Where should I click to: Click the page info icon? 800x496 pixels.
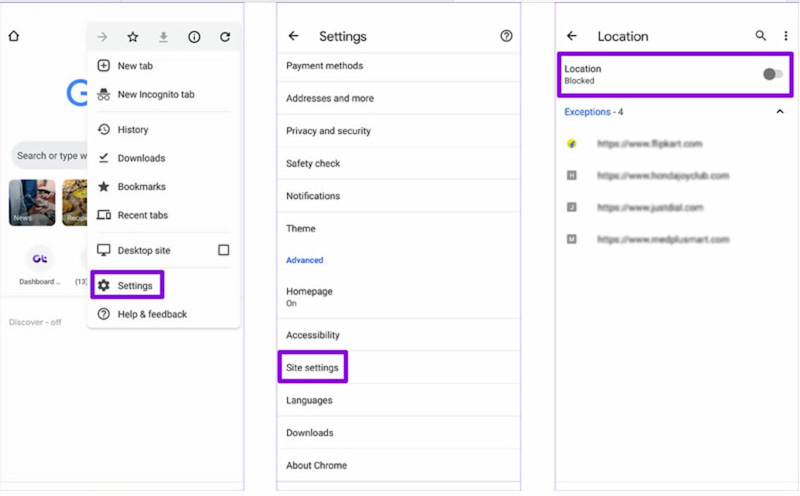pos(194,37)
